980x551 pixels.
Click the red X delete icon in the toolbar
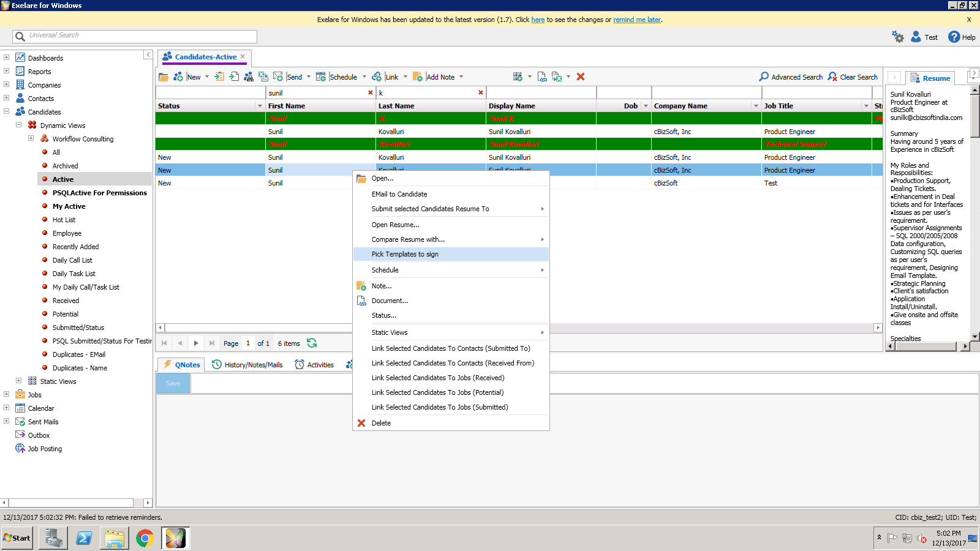pos(581,77)
